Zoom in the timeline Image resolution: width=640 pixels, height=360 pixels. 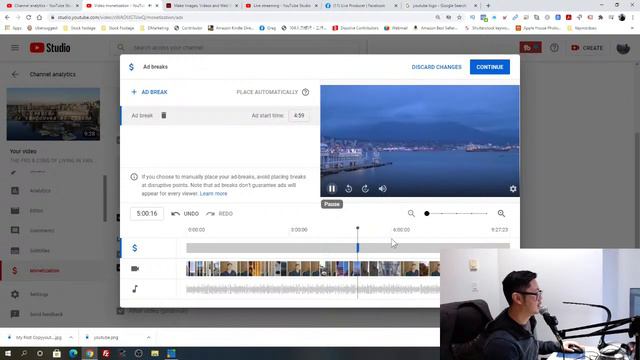pos(501,213)
